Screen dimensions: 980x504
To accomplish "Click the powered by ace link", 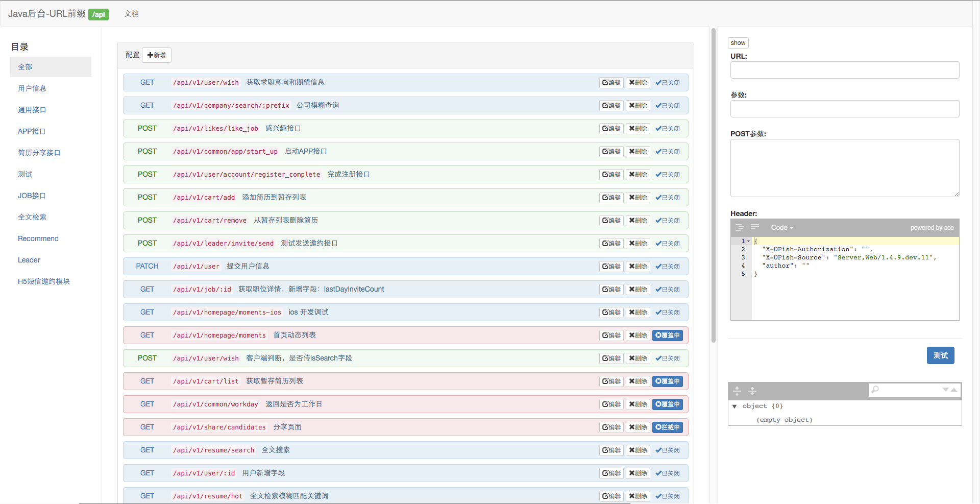I will point(932,228).
